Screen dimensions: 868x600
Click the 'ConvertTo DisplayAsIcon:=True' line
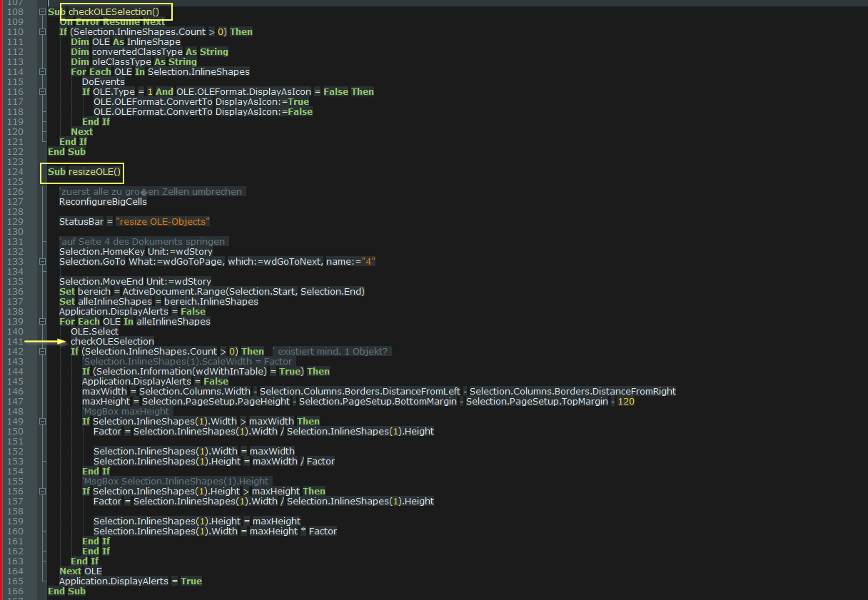coord(201,102)
